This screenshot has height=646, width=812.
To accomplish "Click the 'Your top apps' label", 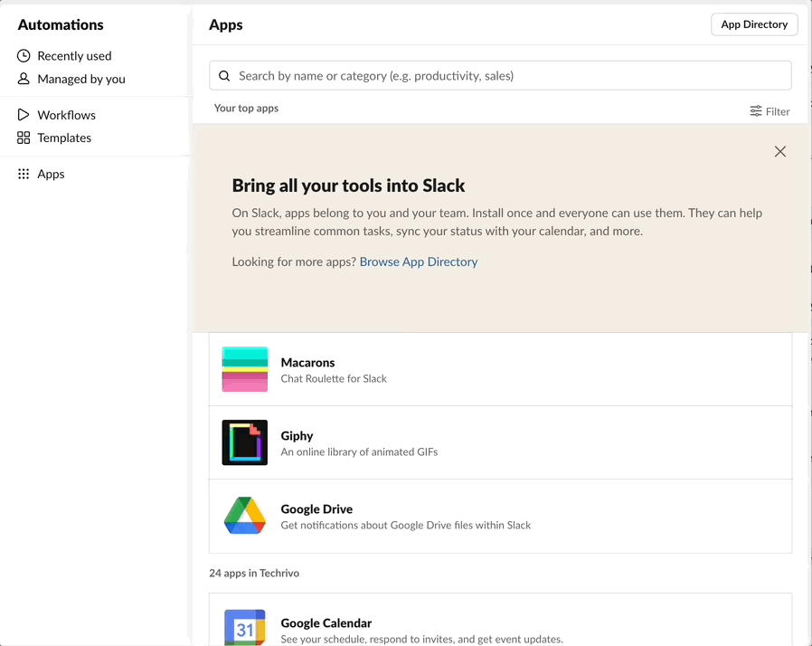I will pos(246,108).
